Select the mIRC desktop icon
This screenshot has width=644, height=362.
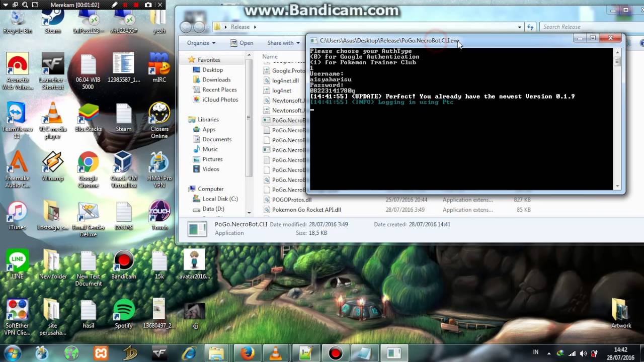159,68
